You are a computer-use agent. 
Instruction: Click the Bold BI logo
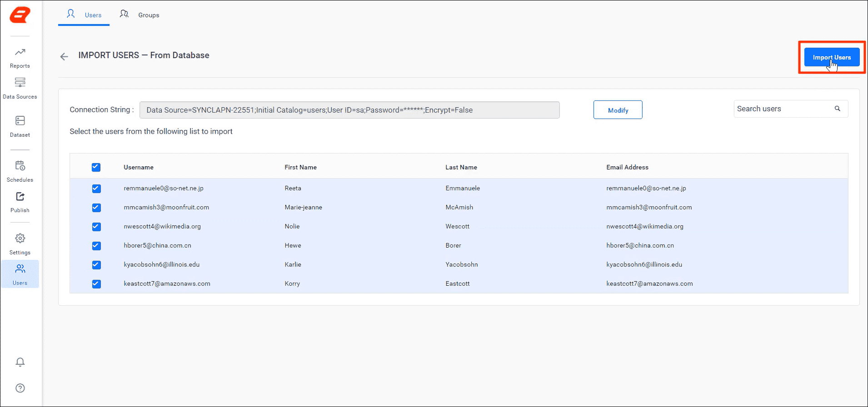20,15
